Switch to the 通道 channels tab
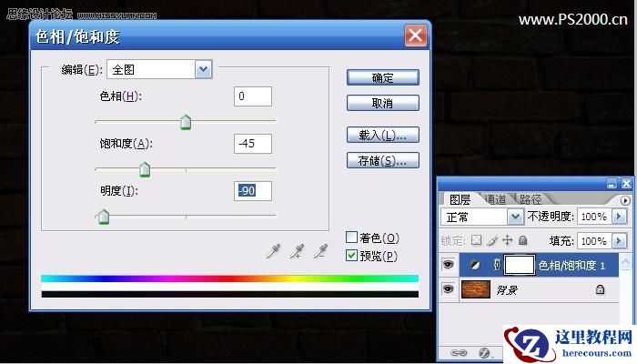637x364 pixels. point(495,199)
